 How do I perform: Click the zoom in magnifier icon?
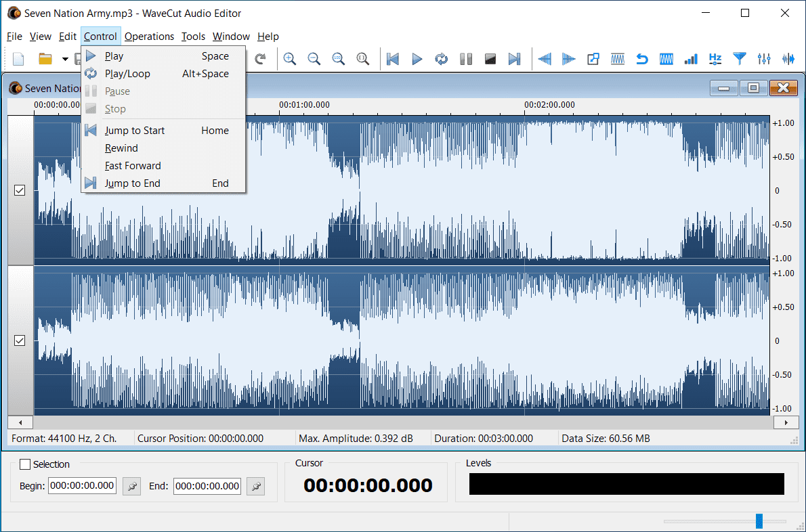[x=290, y=59]
